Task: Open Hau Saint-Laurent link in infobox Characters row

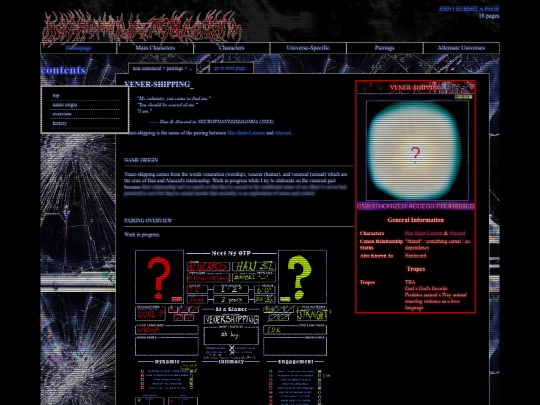Action: click(424, 233)
